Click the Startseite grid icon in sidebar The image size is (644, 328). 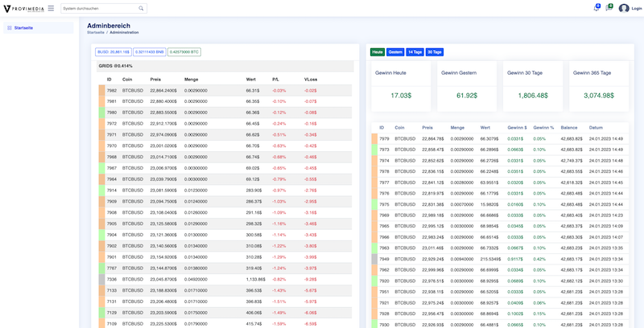coord(9,27)
